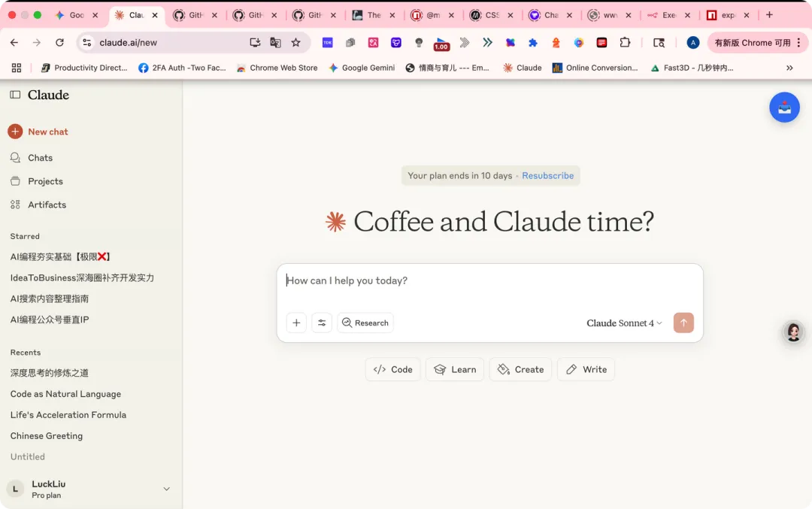Click the avatar icon at right edge
Viewport: 812px width, 509px height.
(x=793, y=332)
